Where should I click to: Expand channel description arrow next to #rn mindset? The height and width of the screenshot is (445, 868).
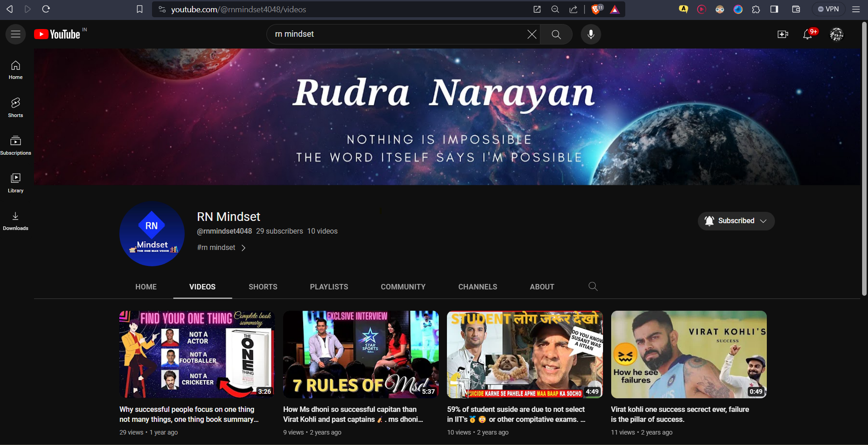tap(244, 248)
